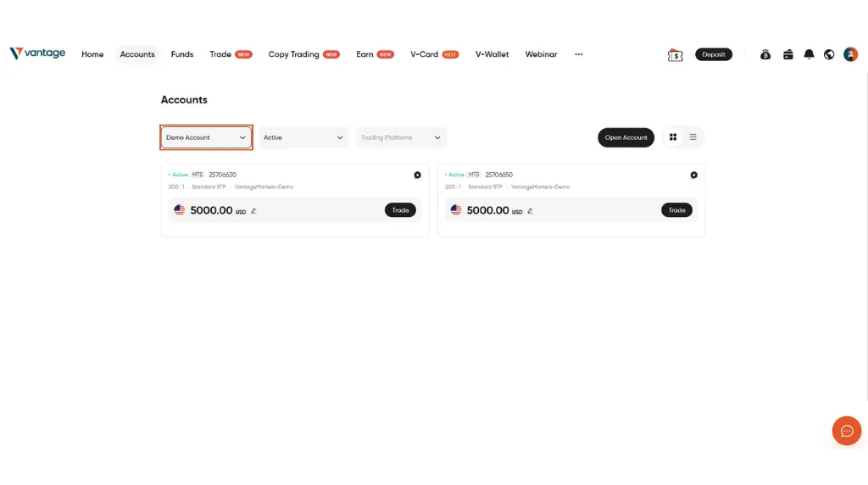Viewport: 868px width, 485px height.
Task: Open the live chat bubble
Action: pyautogui.click(x=847, y=431)
